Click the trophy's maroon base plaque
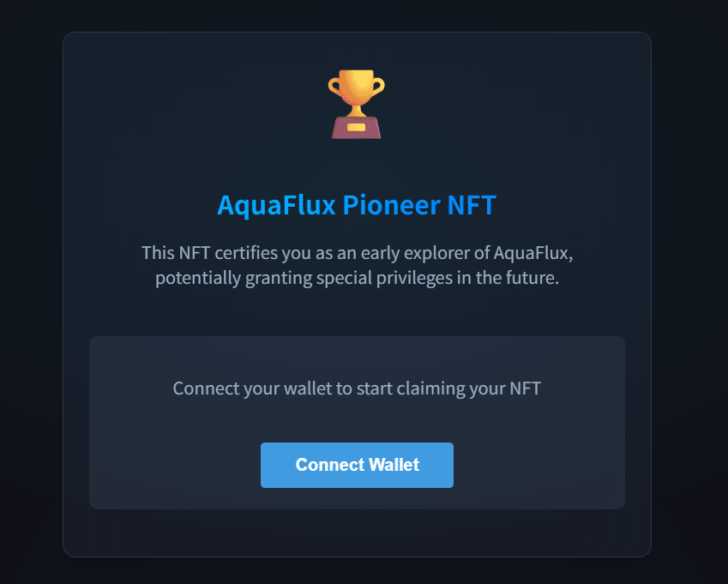 point(356,128)
